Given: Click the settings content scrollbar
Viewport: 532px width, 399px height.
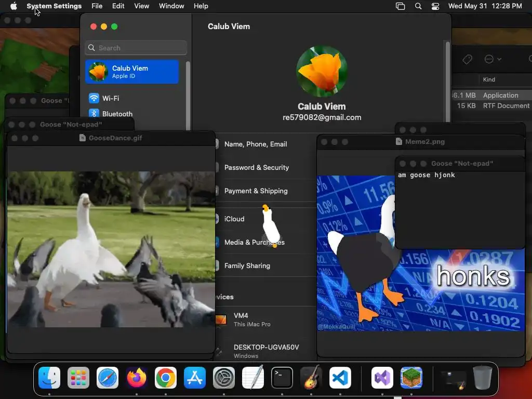Looking at the screenshot, I should 448,82.
